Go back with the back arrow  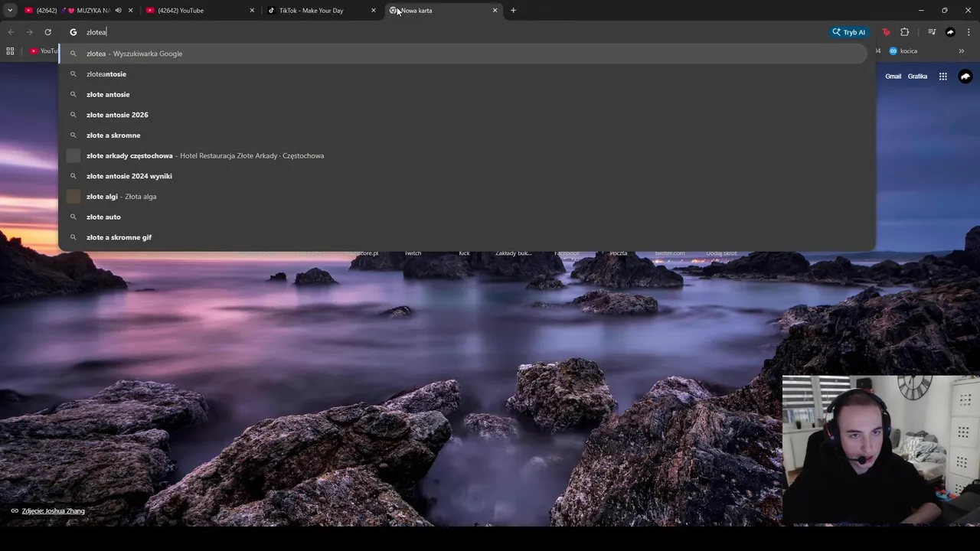[11, 32]
